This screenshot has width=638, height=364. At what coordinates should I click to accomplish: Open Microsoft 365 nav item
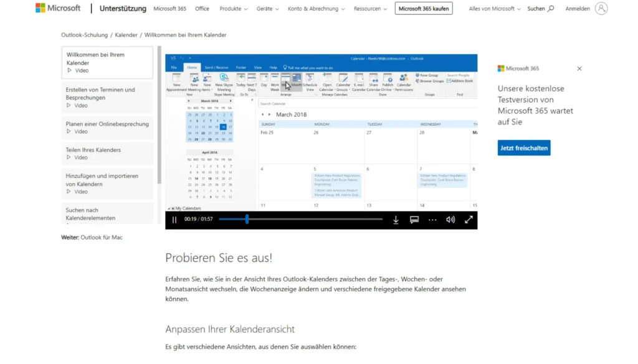pos(169,9)
